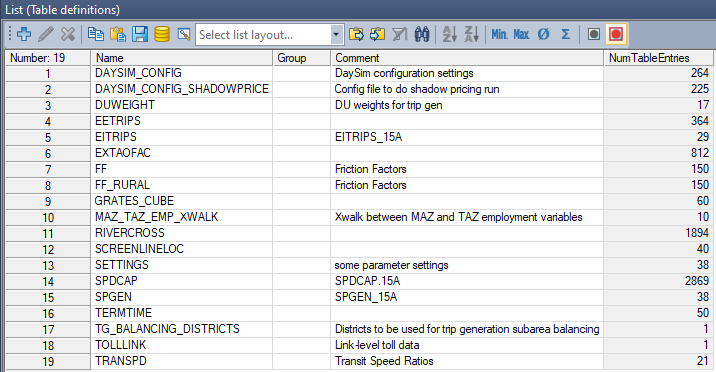Select the DUWEIGHT name cell
Image resolution: width=716 pixels, height=372 pixels.
[x=182, y=105]
